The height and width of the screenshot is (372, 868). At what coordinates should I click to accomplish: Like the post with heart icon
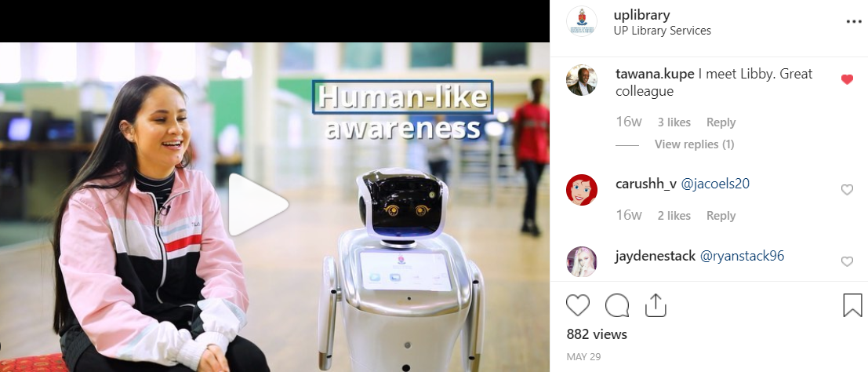coord(578,305)
